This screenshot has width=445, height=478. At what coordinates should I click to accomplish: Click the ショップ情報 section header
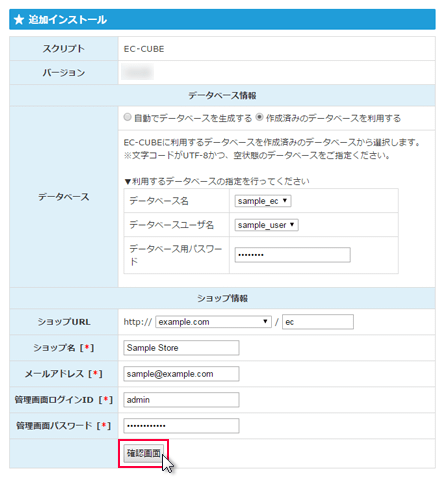click(222, 298)
